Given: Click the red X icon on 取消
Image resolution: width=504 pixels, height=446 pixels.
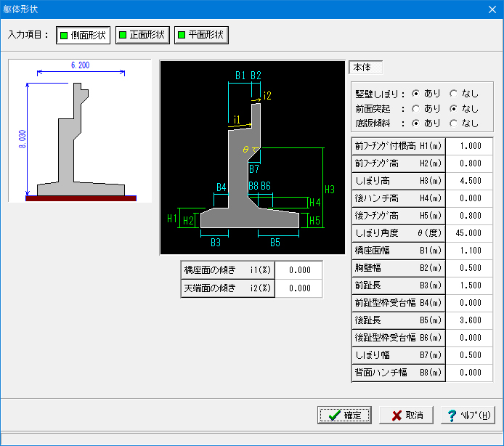Looking at the screenshot, I should pos(397,415).
